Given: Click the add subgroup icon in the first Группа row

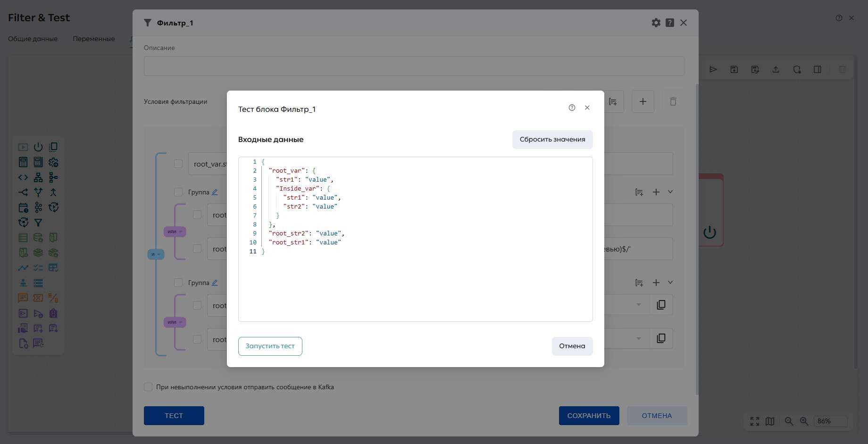Looking at the screenshot, I should point(639,192).
